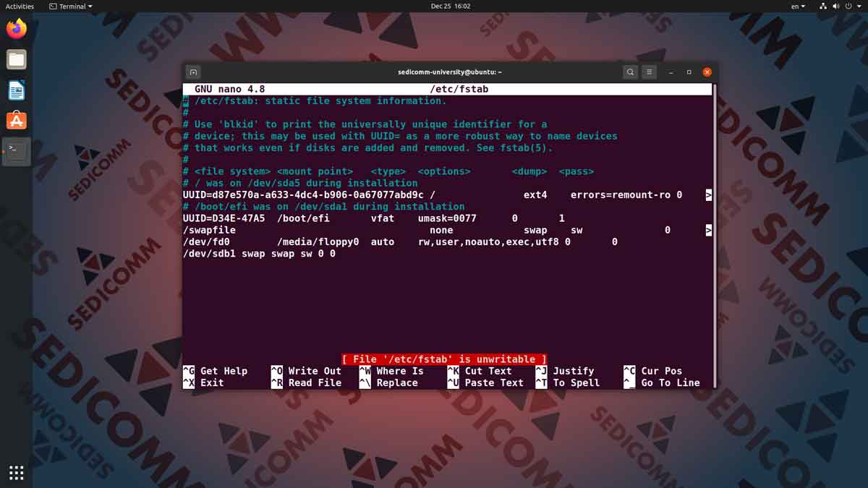Open the en input language menu
The width and height of the screenshot is (868, 488).
tap(798, 6)
